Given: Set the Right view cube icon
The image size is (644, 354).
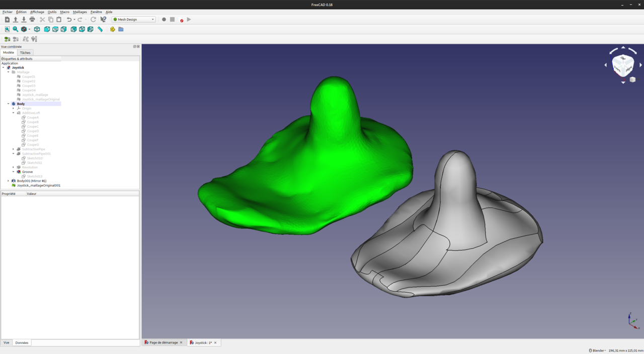Looking at the screenshot, I should pos(63,29).
